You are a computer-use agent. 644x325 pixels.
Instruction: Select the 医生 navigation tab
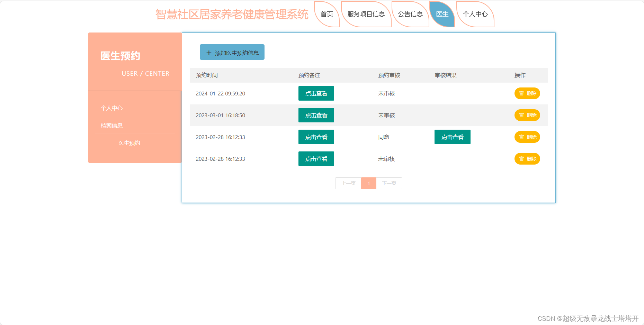tap(442, 14)
